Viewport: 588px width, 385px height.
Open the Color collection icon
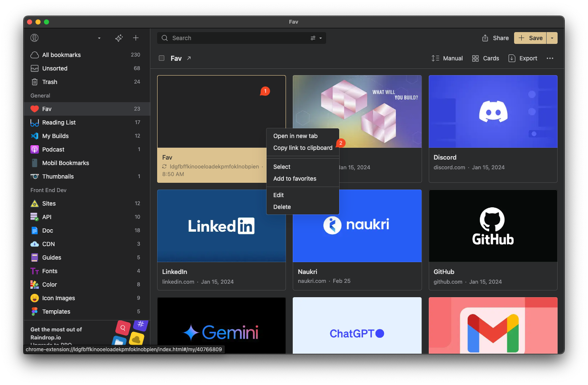[35, 285]
